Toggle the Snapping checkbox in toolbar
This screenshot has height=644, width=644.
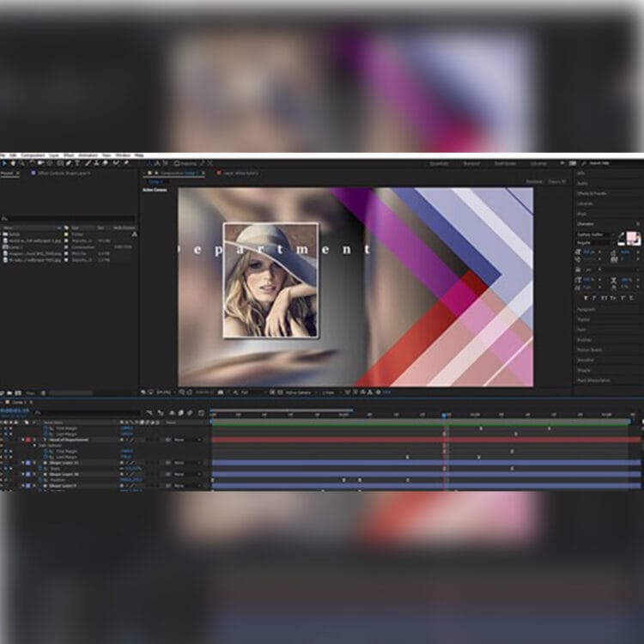click(x=176, y=163)
